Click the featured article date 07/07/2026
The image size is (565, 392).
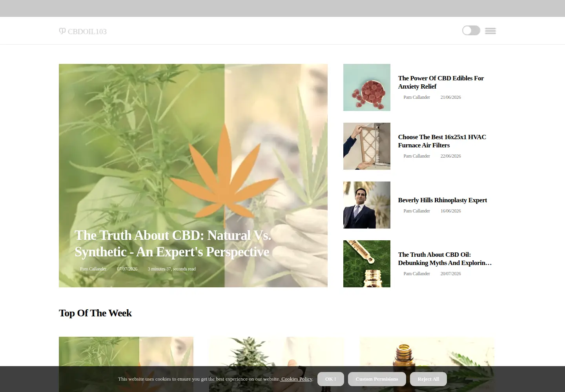pyautogui.click(x=127, y=269)
